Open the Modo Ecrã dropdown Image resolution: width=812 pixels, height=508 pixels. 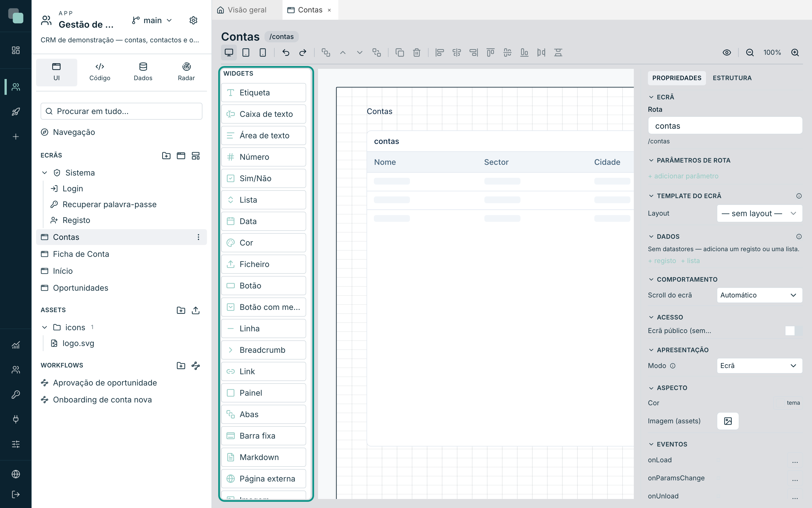[760, 365]
